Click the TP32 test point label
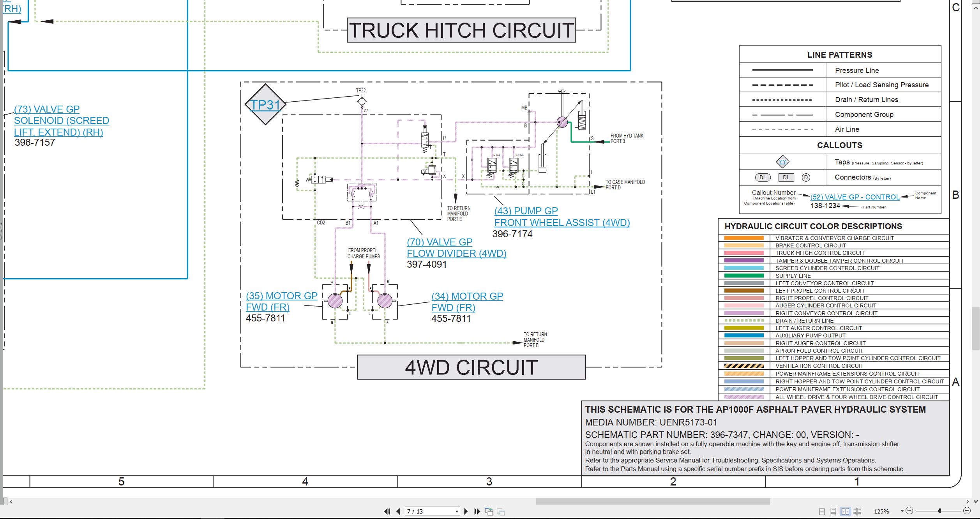 pyautogui.click(x=361, y=90)
